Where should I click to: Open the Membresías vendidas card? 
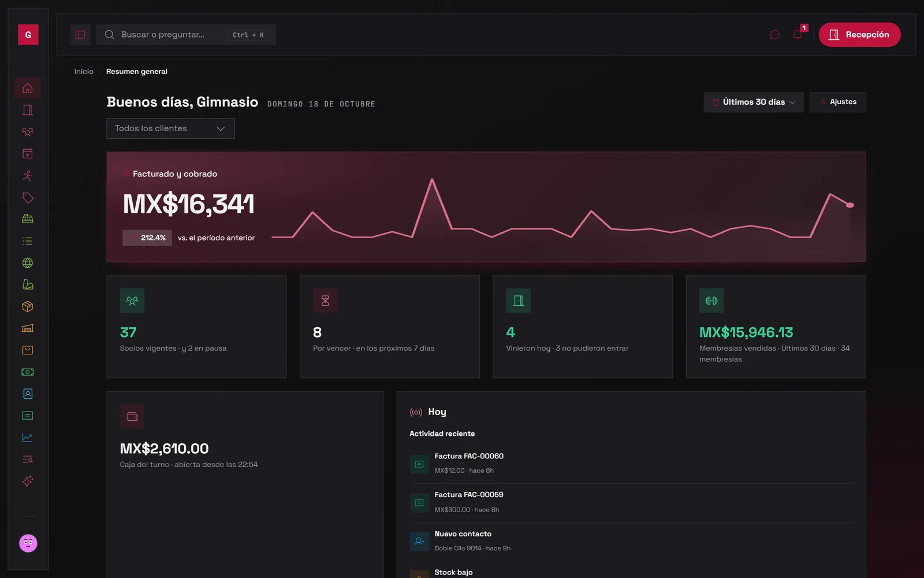[776, 327]
